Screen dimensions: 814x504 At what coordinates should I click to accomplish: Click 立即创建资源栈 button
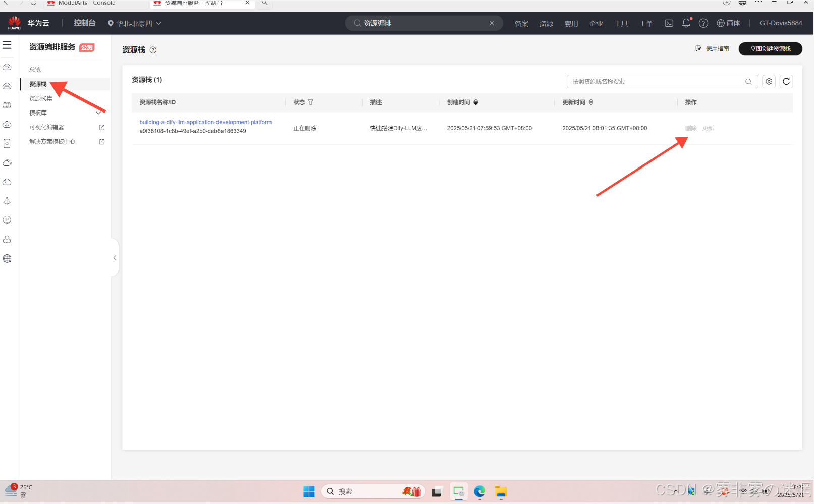[x=770, y=49]
